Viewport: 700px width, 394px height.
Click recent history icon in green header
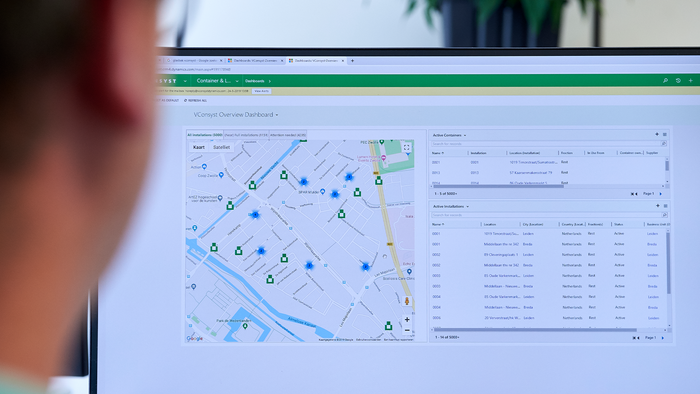pyautogui.click(x=678, y=80)
